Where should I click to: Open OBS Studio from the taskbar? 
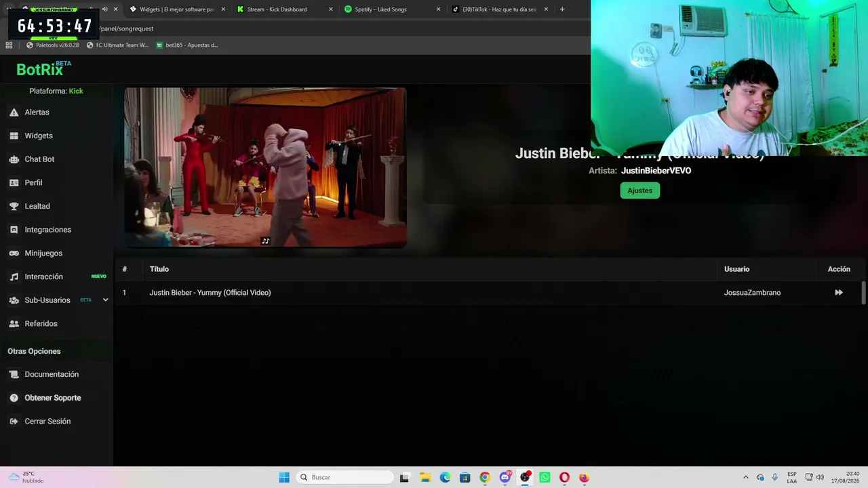525,477
